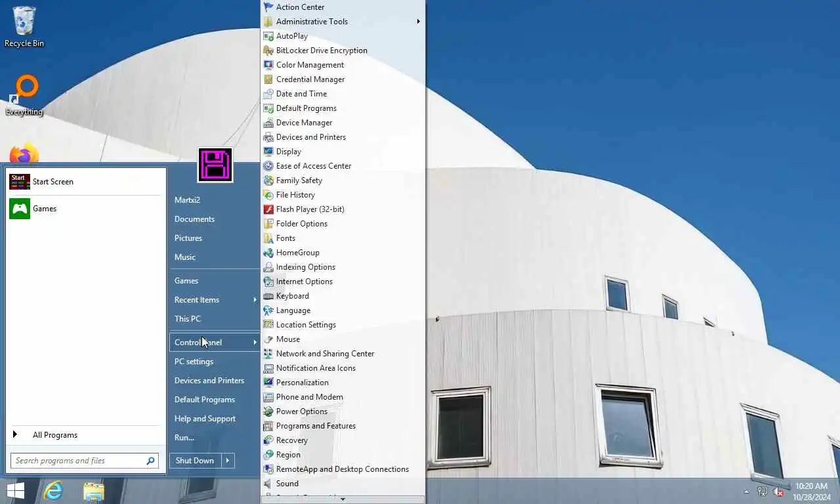Image resolution: width=840 pixels, height=504 pixels.
Task: Open Pictures from Start menu
Action: (x=188, y=238)
